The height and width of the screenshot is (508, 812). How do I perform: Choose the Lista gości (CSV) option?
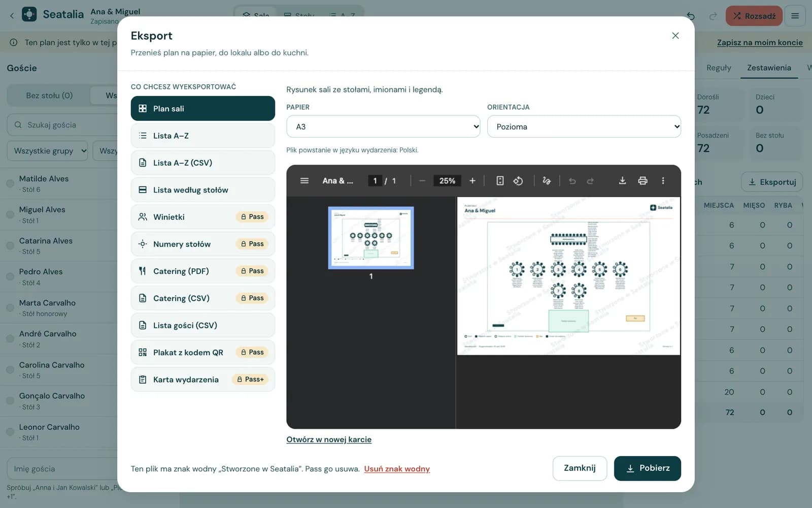pyautogui.click(x=203, y=325)
